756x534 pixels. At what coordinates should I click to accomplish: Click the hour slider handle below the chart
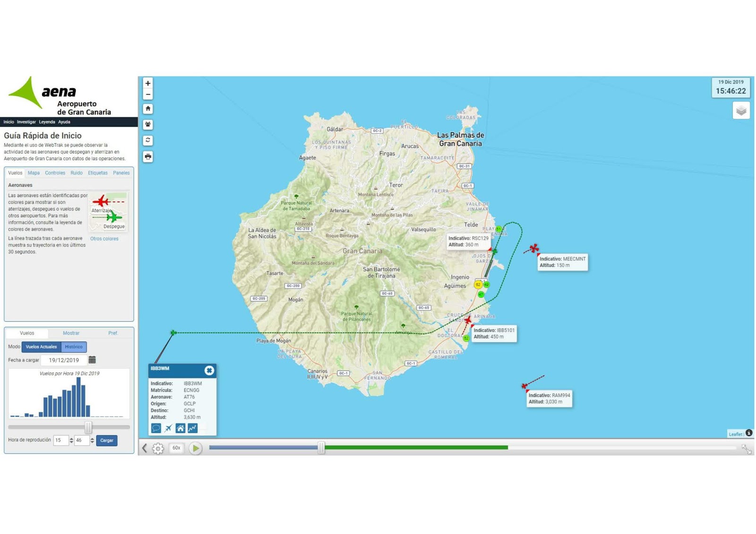click(x=88, y=427)
